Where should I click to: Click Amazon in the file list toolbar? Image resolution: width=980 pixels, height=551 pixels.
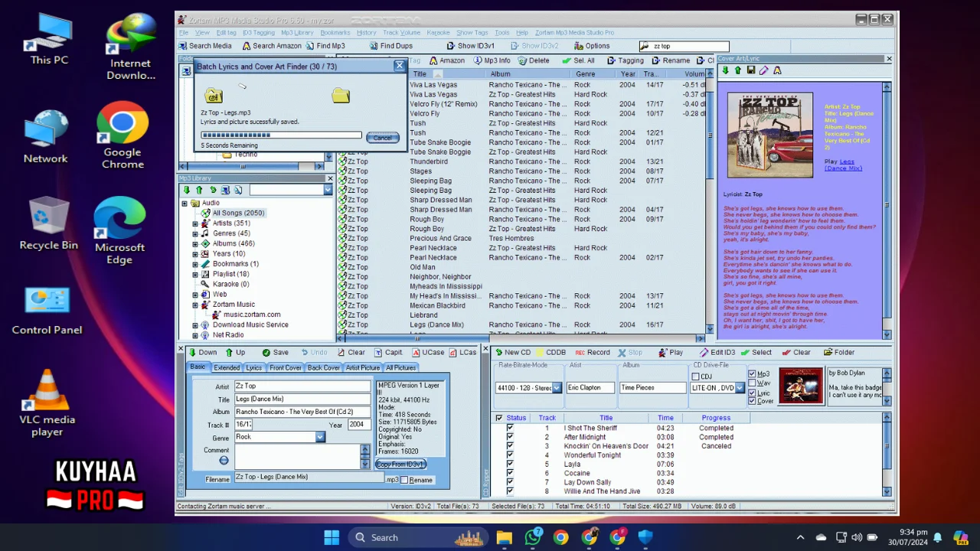click(446, 60)
